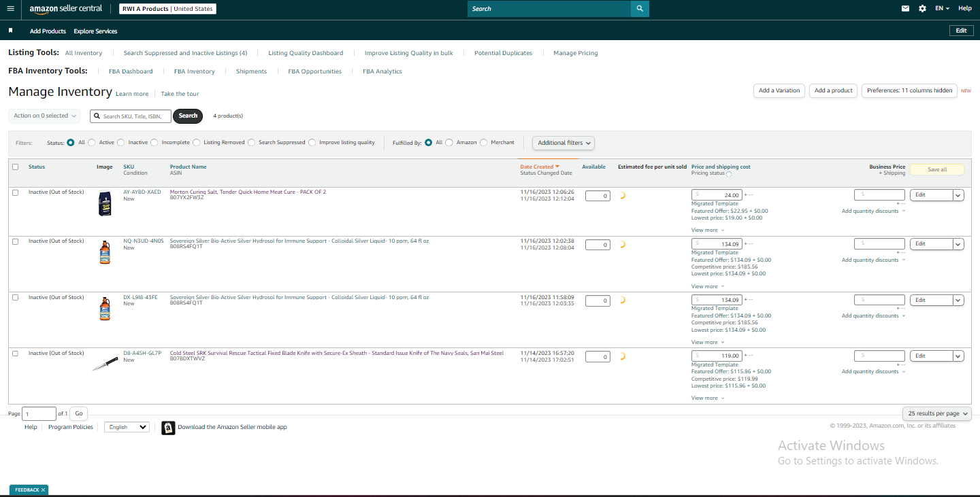Select the Active status radio button
This screenshot has height=497, width=980.
pos(91,143)
